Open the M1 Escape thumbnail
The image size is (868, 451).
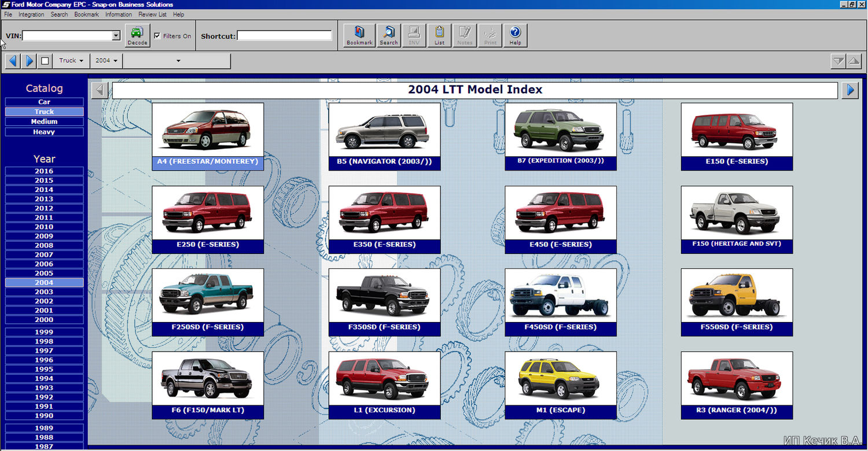coord(561,385)
